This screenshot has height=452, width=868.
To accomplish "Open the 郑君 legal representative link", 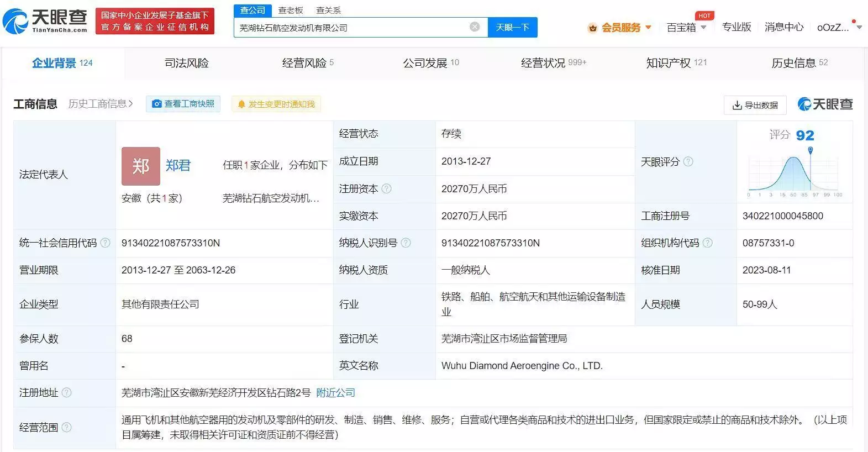I will [x=178, y=166].
